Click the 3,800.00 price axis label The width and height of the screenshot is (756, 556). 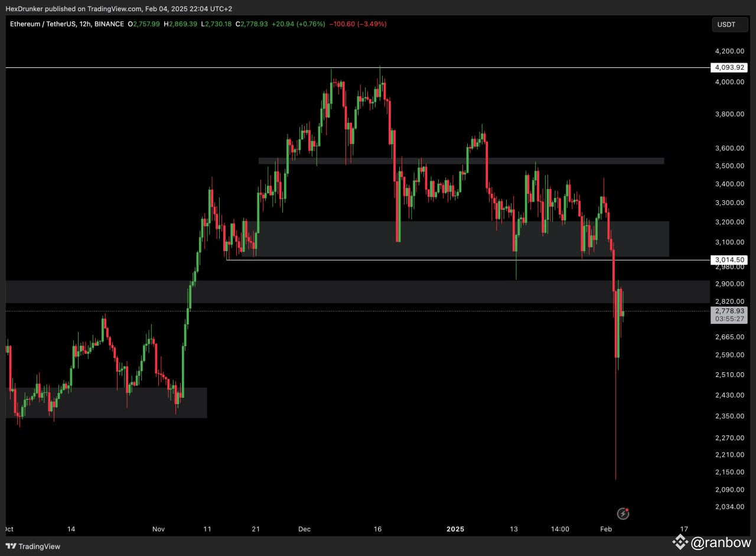(730, 115)
